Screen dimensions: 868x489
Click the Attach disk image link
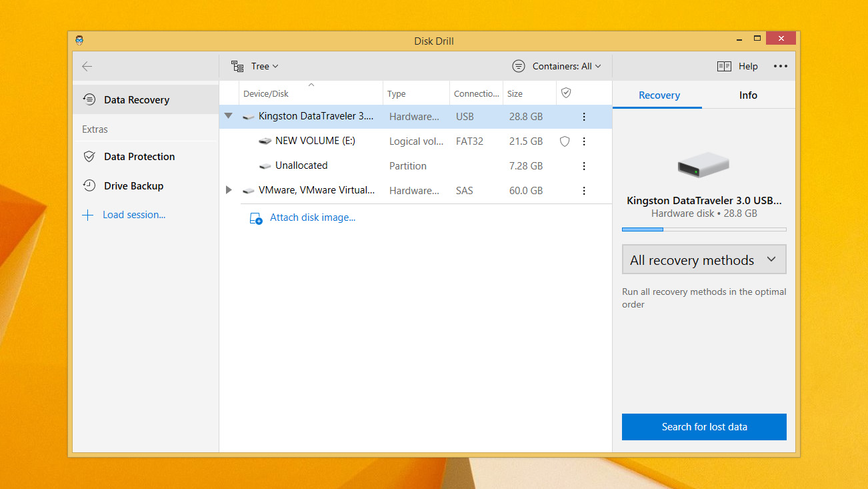pyautogui.click(x=312, y=217)
